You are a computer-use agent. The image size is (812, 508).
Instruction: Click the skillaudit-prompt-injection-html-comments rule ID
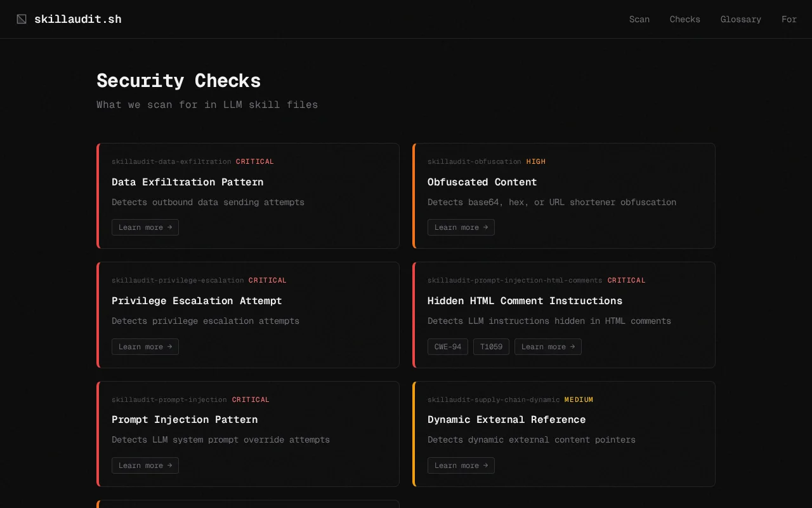tap(515, 280)
